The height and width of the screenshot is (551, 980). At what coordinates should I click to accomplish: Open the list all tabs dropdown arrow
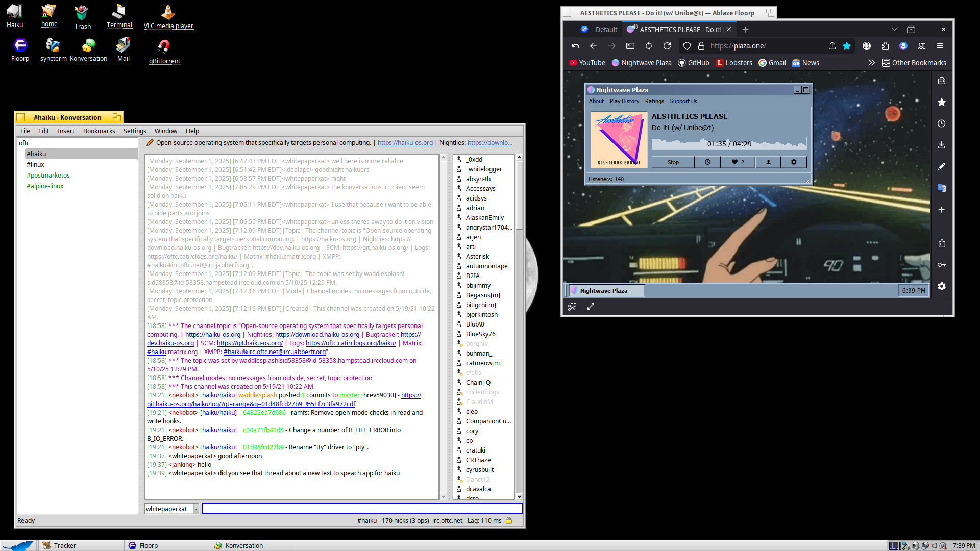pyautogui.click(x=894, y=30)
